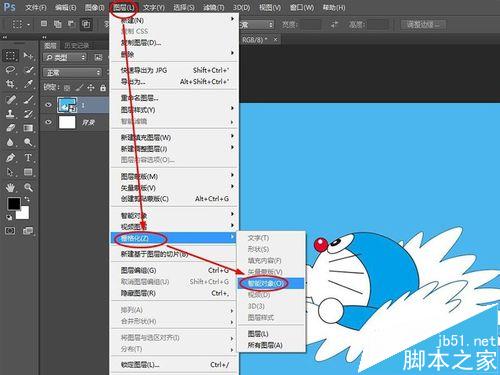Choose 锁定图层(L)... entry

coord(175,365)
